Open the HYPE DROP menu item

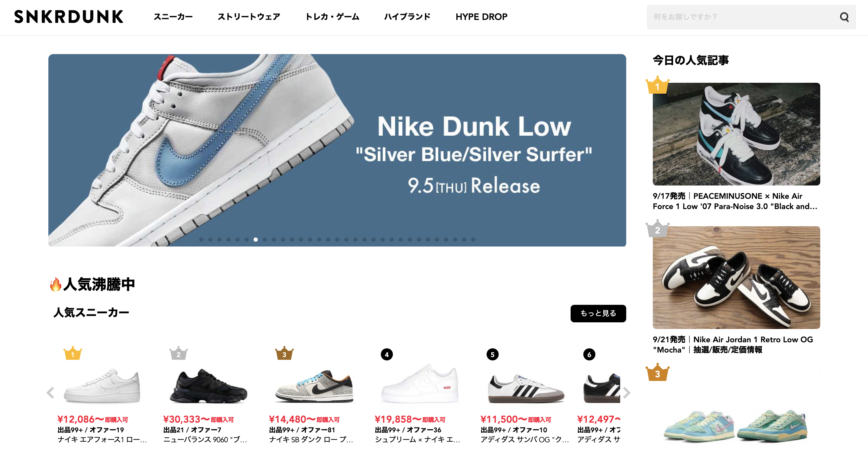(481, 17)
